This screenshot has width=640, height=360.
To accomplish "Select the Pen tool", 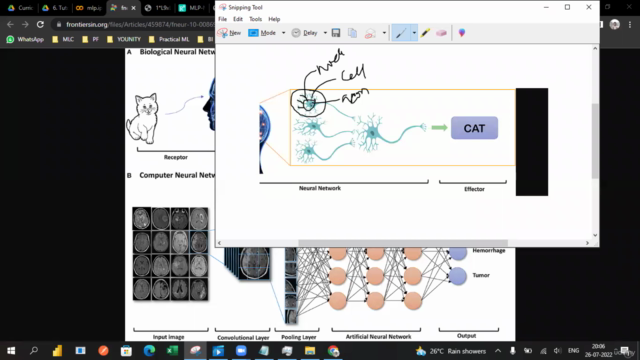I will 401,33.
